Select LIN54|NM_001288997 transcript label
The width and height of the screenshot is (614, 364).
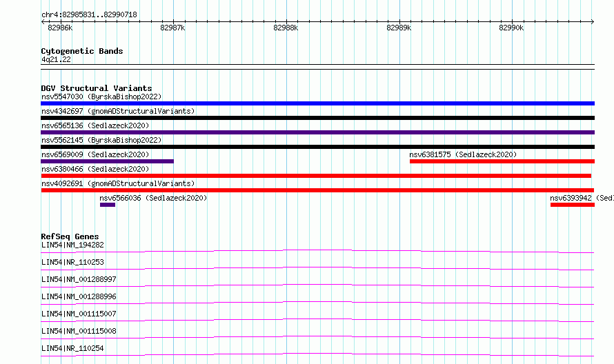(x=79, y=279)
